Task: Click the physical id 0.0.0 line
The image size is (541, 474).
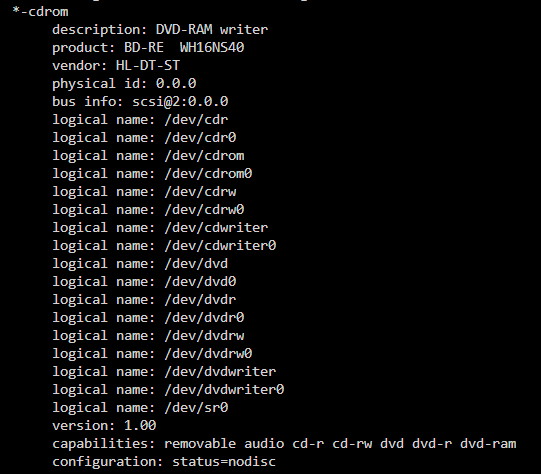Action: 124,83
